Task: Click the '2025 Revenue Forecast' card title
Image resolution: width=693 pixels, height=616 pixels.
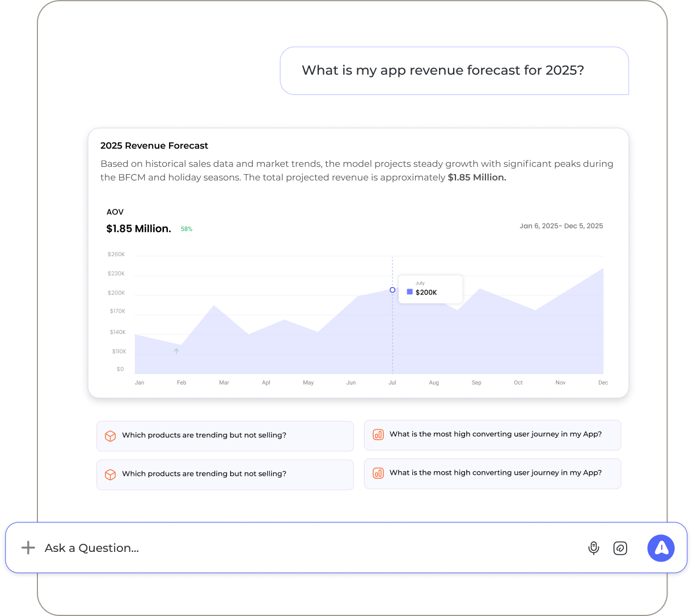Action: tap(154, 146)
